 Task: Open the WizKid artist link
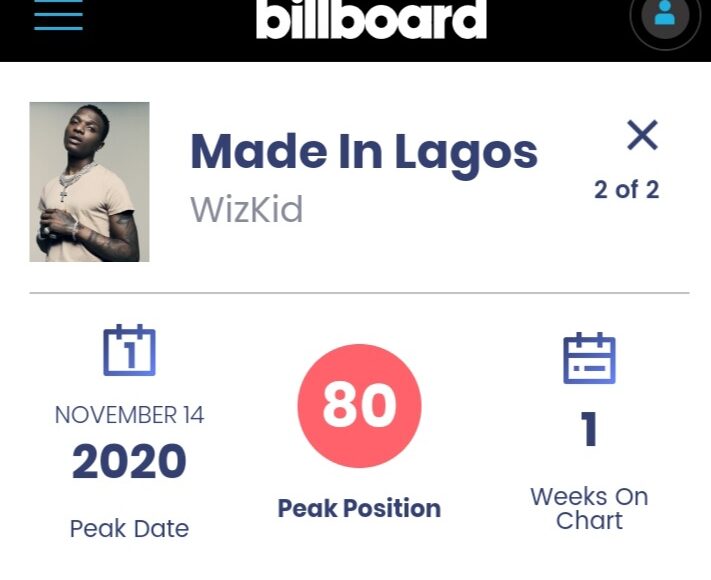[246, 210]
